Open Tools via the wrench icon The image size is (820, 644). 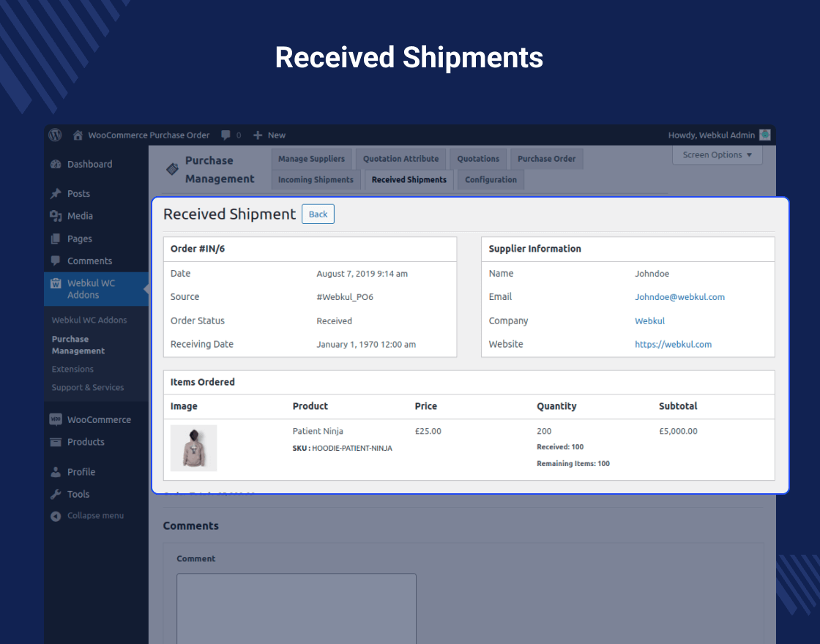pyautogui.click(x=57, y=494)
